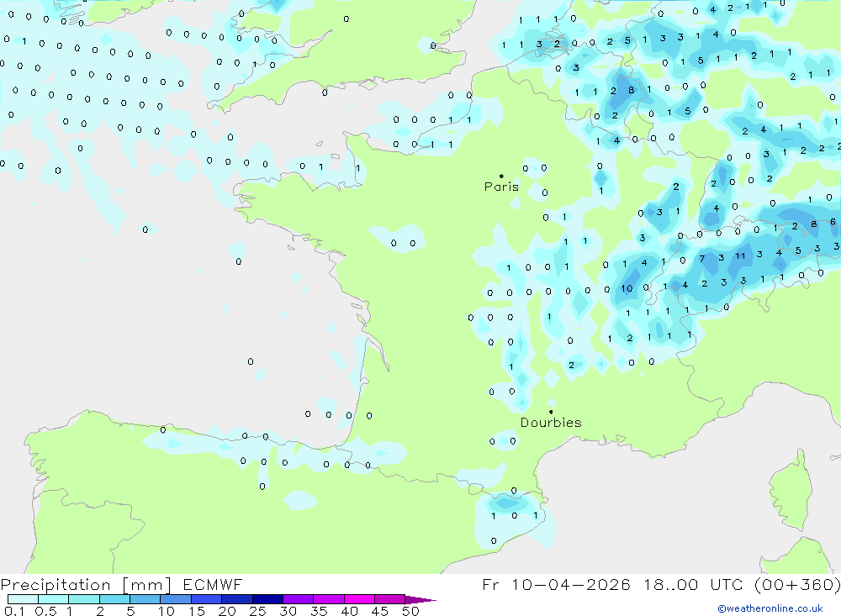Click the Dourbies marker dot
The width and height of the screenshot is (841, 616).
click(551, 412)
